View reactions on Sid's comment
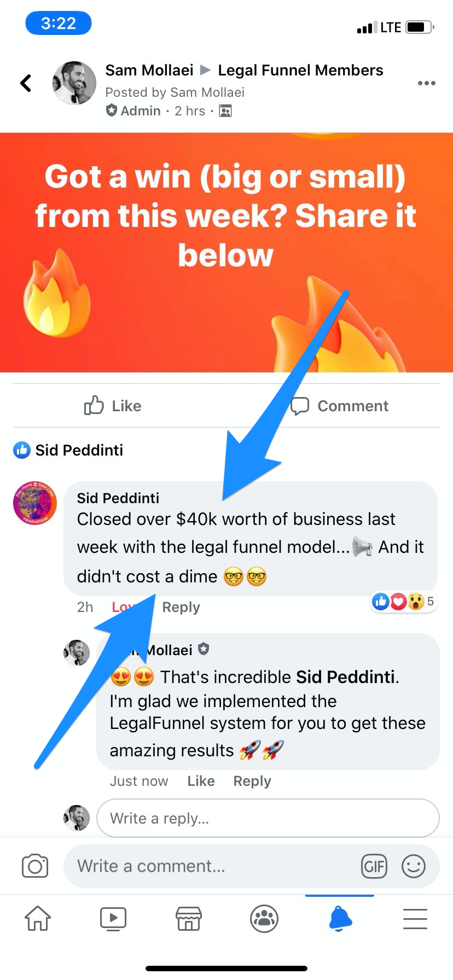Screen dimensions: 453x980 404,602
